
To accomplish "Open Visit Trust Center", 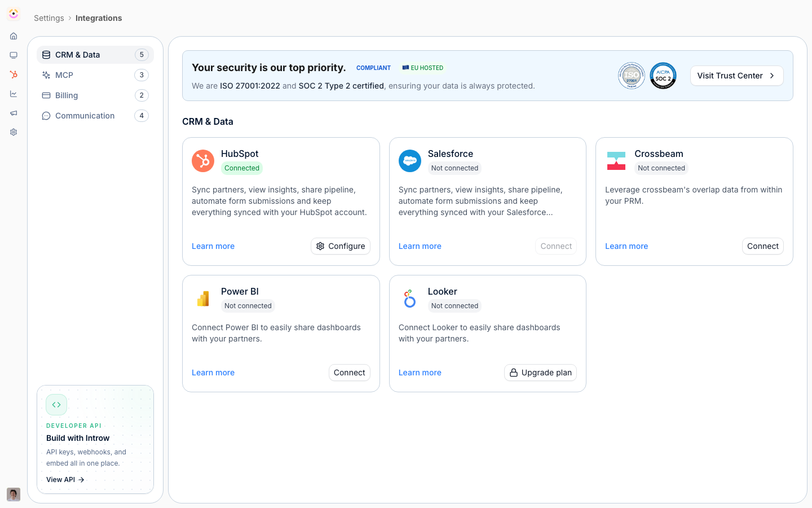I will tap(736, 76).
